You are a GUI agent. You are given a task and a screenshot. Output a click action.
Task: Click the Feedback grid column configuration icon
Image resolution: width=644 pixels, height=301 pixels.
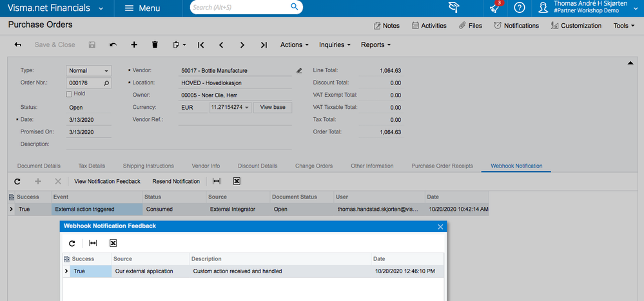pyautogui.click(x=66, y=259)
